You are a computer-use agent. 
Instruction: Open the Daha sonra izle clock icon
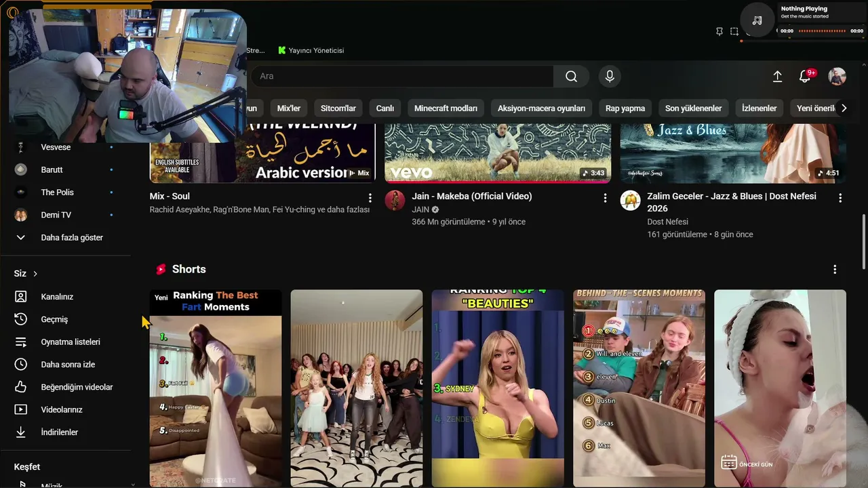pos(21,365)
